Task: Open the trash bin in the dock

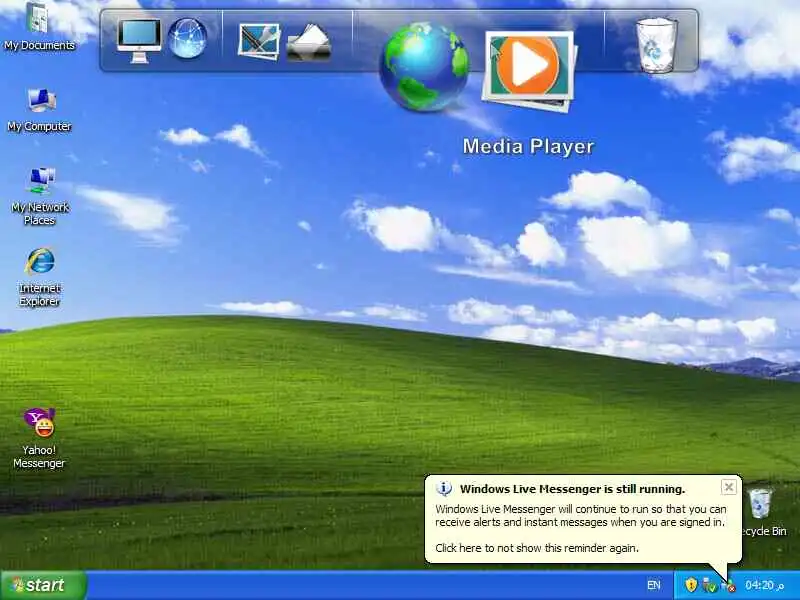Action: coord(657,45)
